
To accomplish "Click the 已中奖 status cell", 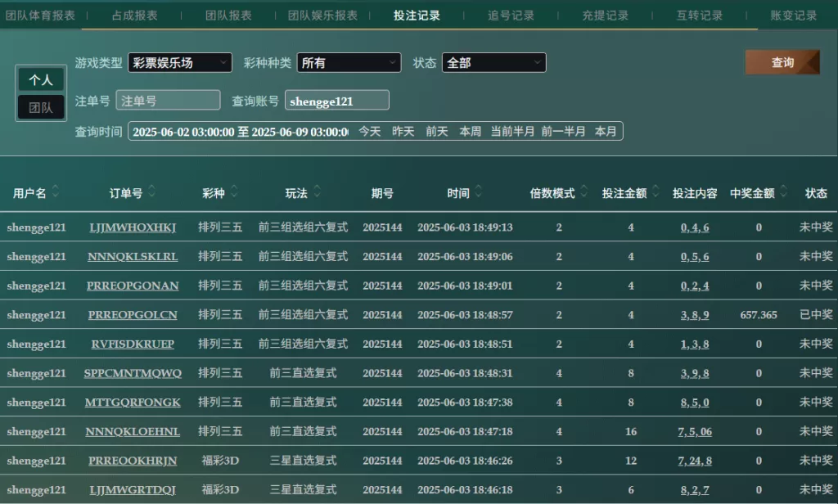I will pos(816,315).
